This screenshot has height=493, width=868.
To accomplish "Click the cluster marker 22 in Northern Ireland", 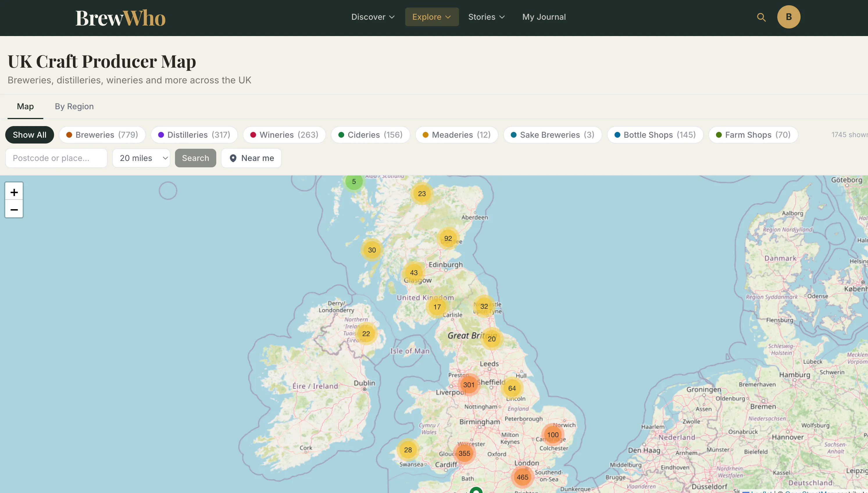I will click(x=366, y=334).
